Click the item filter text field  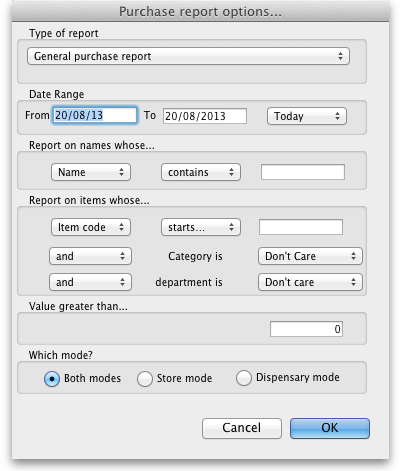(301, 227)
